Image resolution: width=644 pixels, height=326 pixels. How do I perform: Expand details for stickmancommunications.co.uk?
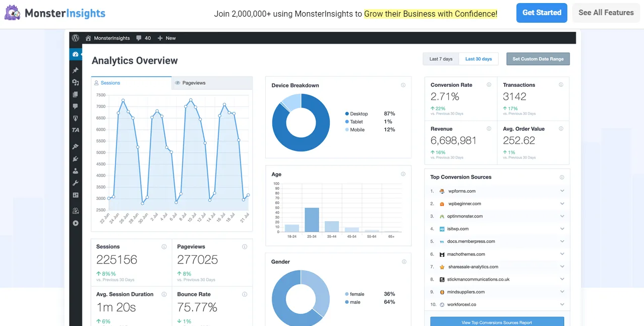[562, 279]
